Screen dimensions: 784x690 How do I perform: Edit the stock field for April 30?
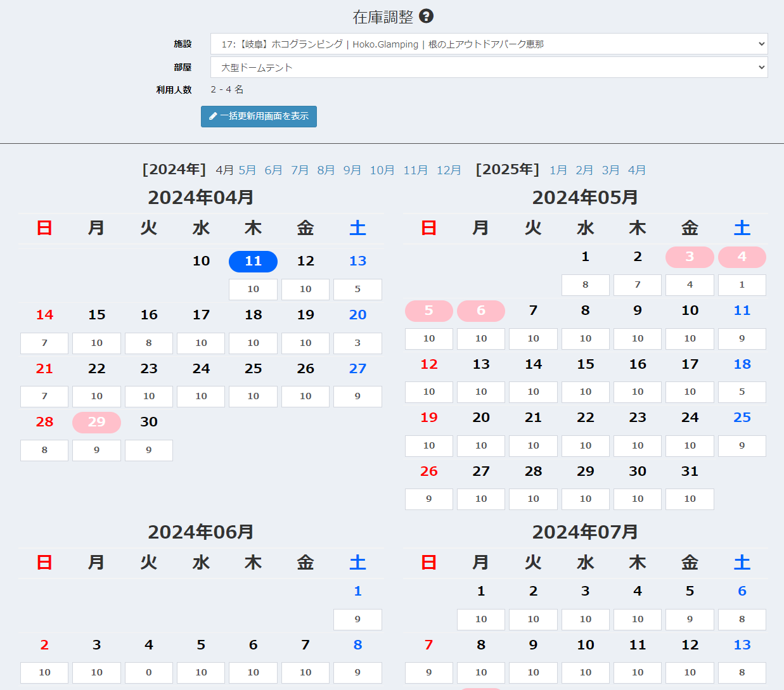click(149, 450)
